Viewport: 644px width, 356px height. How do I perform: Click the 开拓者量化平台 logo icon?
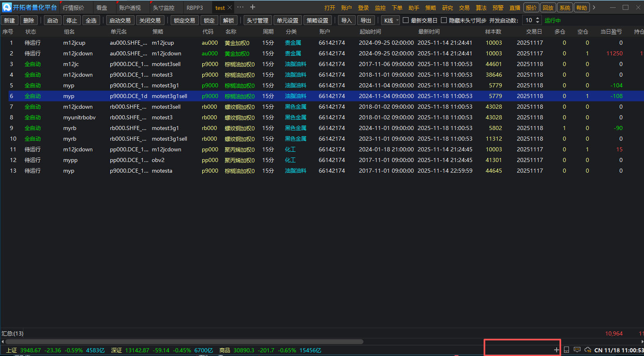coord(7,7)
